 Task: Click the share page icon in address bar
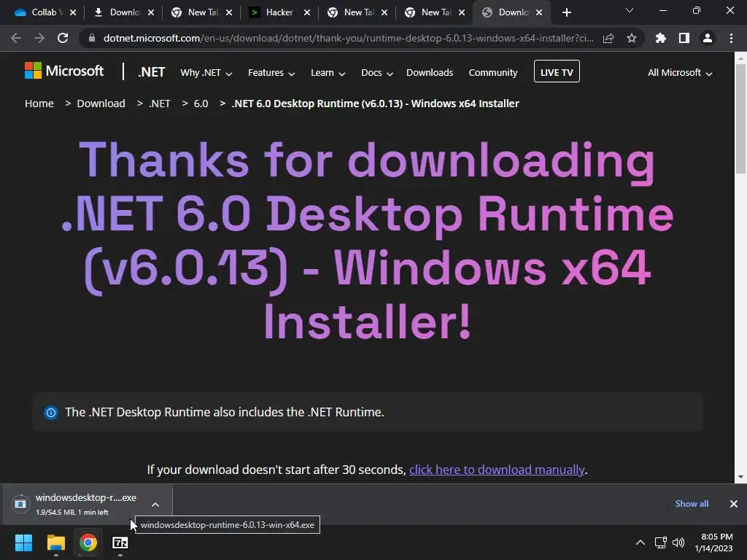(608, 38)
